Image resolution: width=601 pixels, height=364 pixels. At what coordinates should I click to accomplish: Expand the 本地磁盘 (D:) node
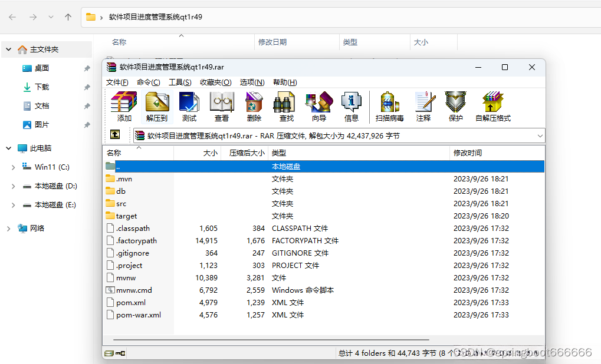coord(13,186)
